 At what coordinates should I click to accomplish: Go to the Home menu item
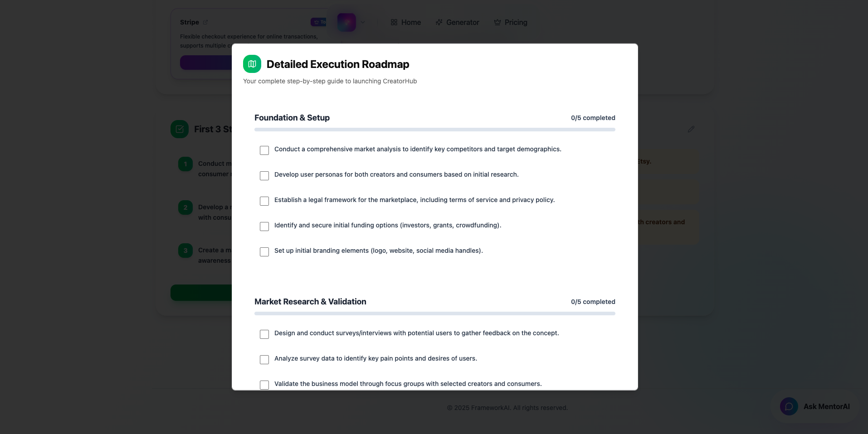click(x=406, y=22)
